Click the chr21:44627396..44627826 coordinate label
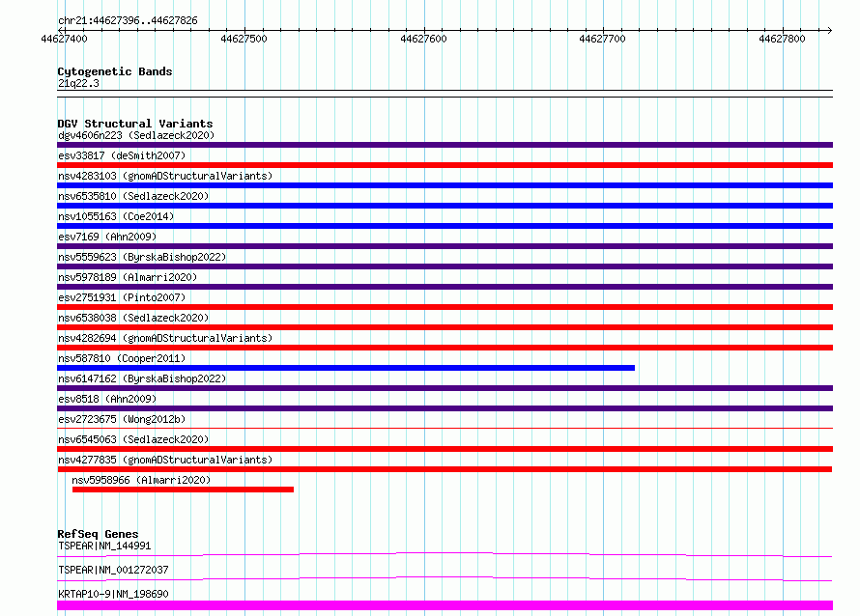Image resolution: width=860 pixels, height=616 pixels. (x=128, y=21)
